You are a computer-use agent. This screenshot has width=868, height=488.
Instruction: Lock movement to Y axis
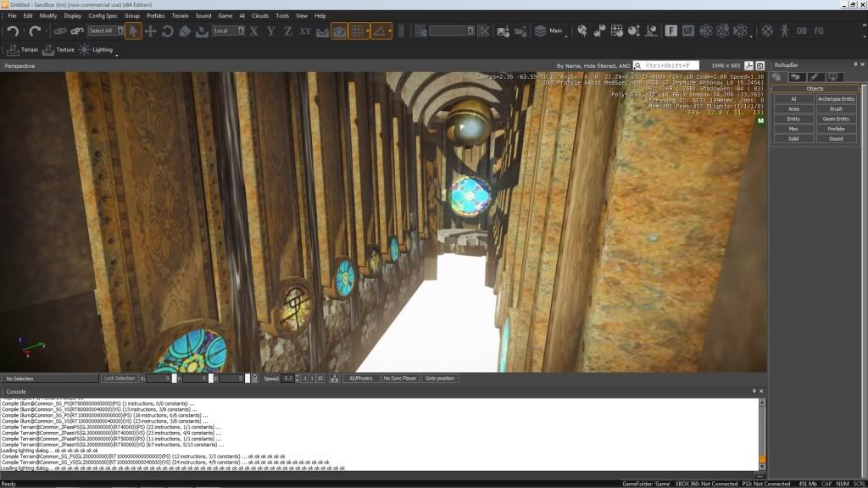tap(270, 31)
